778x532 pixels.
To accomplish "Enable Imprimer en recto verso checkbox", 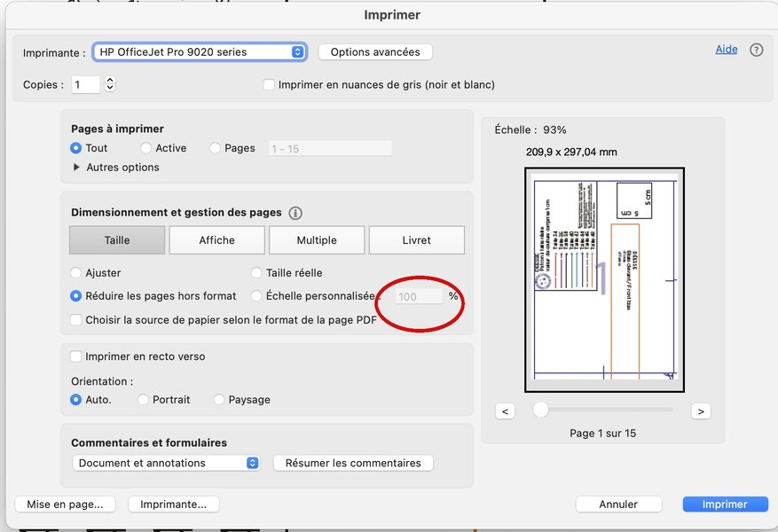I will point(76,356).
